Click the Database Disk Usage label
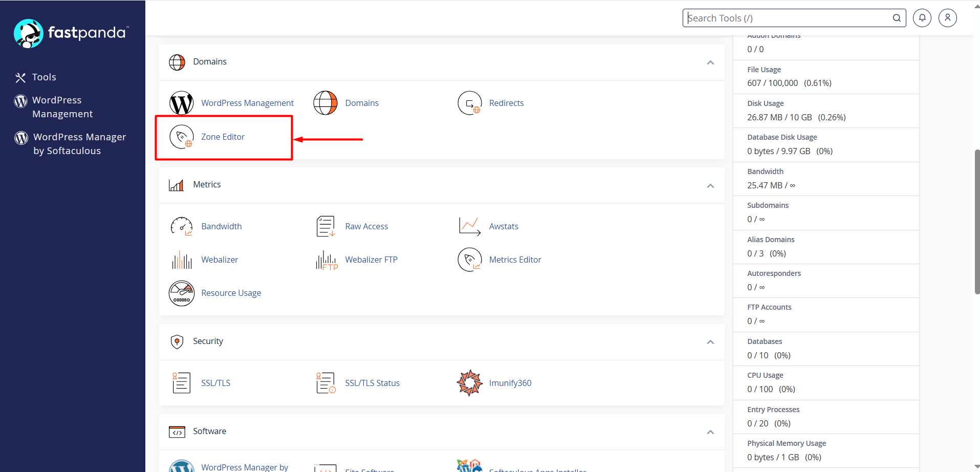980x472 pixels. (x=782, y=137)
